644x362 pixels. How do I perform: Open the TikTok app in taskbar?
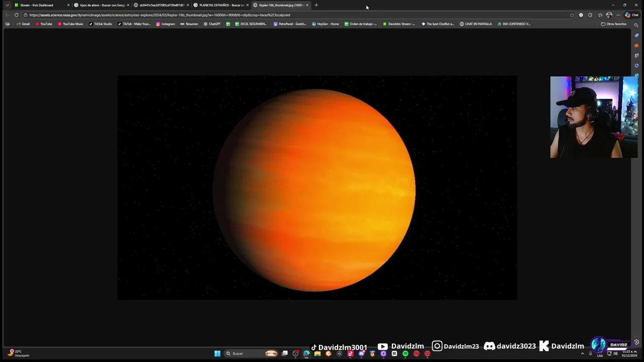350,353
